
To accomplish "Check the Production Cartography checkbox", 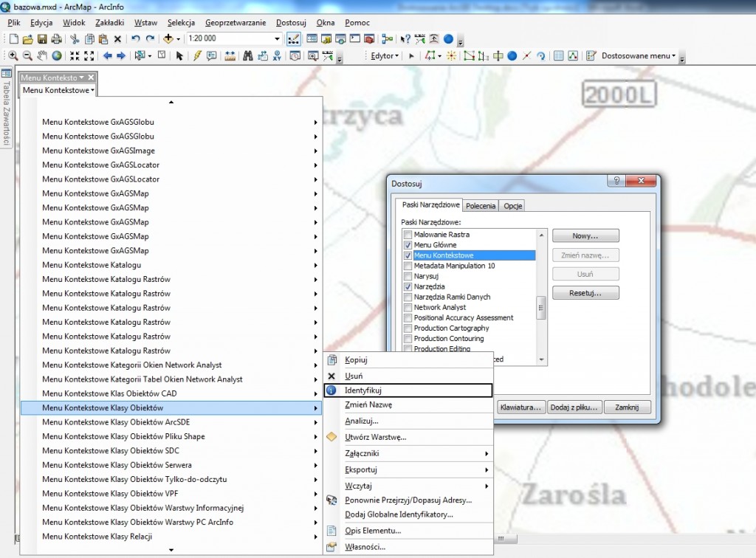I will click(x=408, y=328).
